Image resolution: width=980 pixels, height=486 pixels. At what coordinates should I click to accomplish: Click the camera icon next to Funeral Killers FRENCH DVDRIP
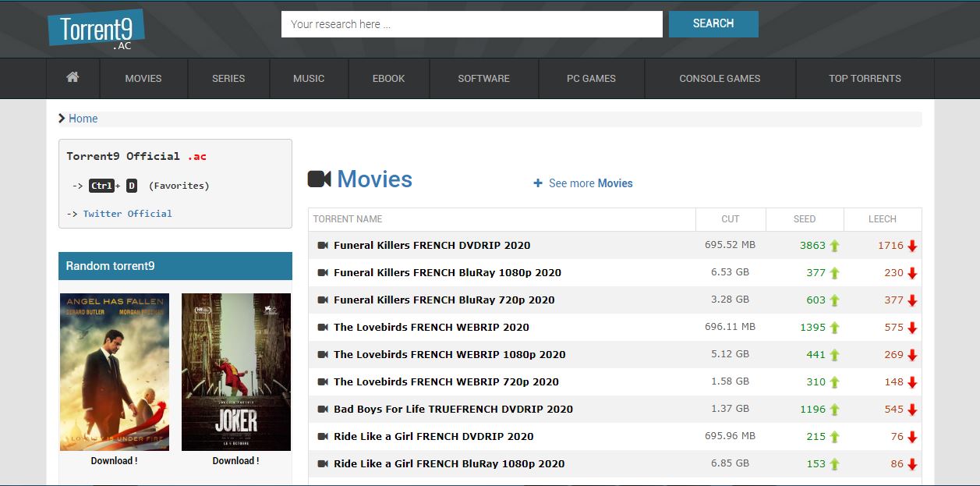(322, 245)
